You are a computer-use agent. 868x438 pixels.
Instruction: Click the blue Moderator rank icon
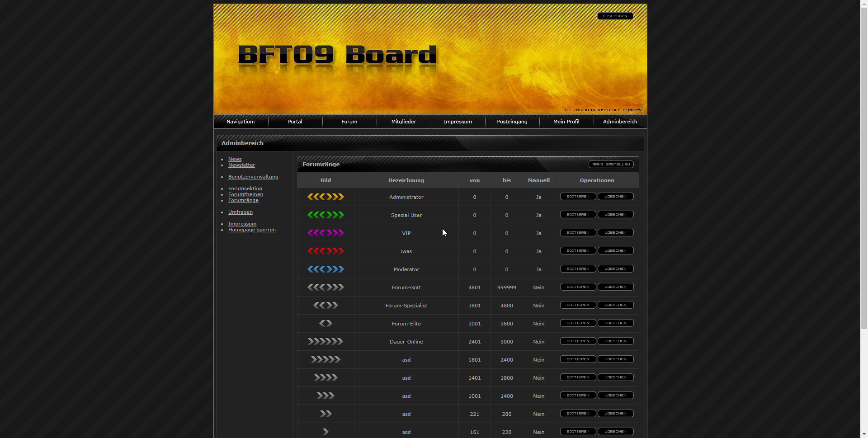coord(325,269)
